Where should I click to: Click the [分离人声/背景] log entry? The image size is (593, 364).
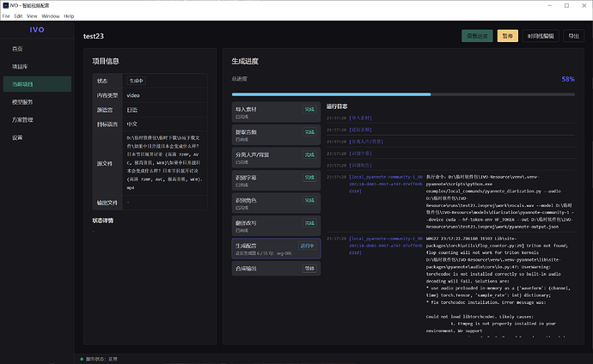pos(366,142)
